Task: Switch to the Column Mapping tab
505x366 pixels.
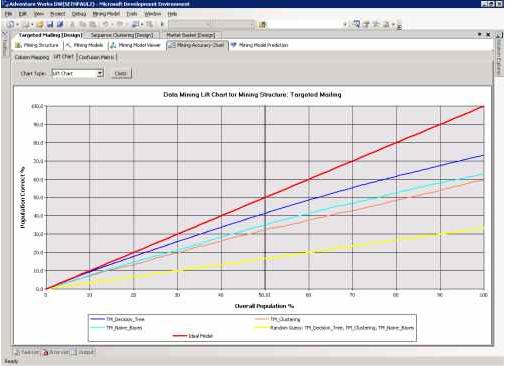Action: (x=32, y=57)
